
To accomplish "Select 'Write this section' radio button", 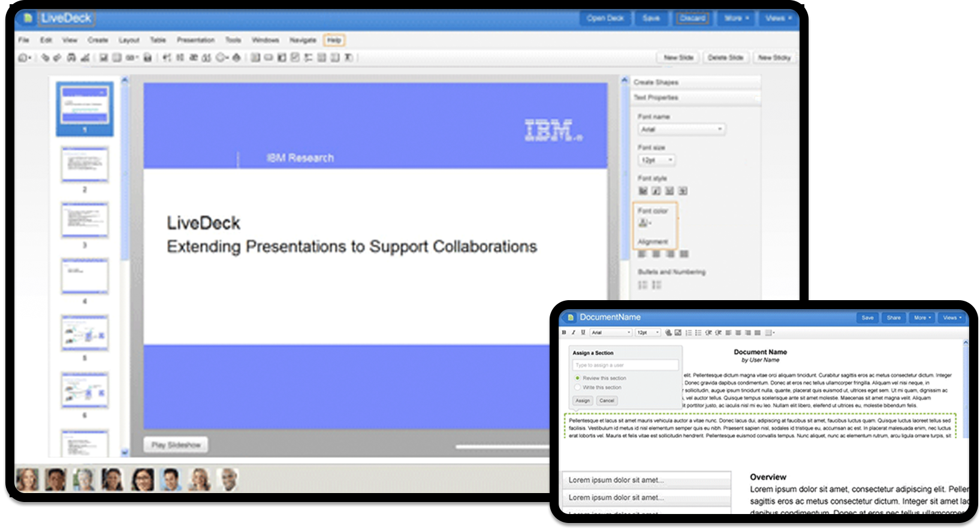I will 578,388.
